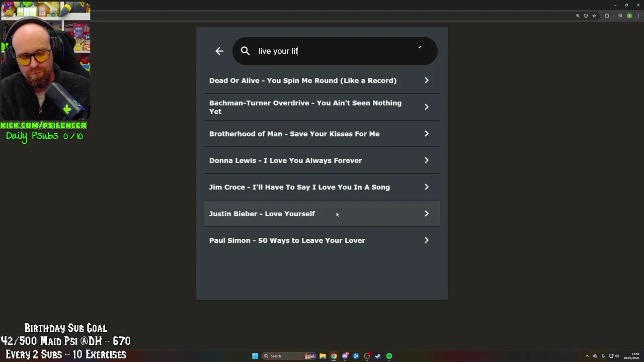Image resolution: width=644 pixels, height=362 pixels.
Task: Open chevron for Donna Lewis song
Action: click(427, 160)
